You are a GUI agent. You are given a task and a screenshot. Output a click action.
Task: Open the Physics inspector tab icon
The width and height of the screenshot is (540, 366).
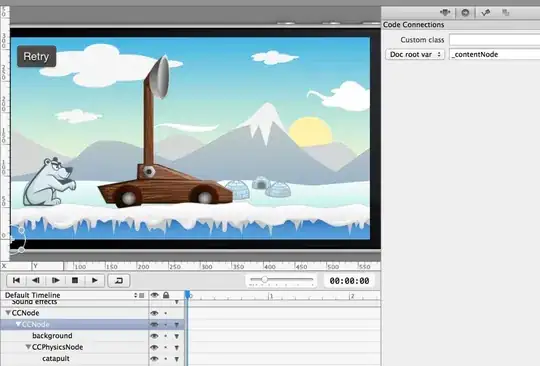(486, 13)
